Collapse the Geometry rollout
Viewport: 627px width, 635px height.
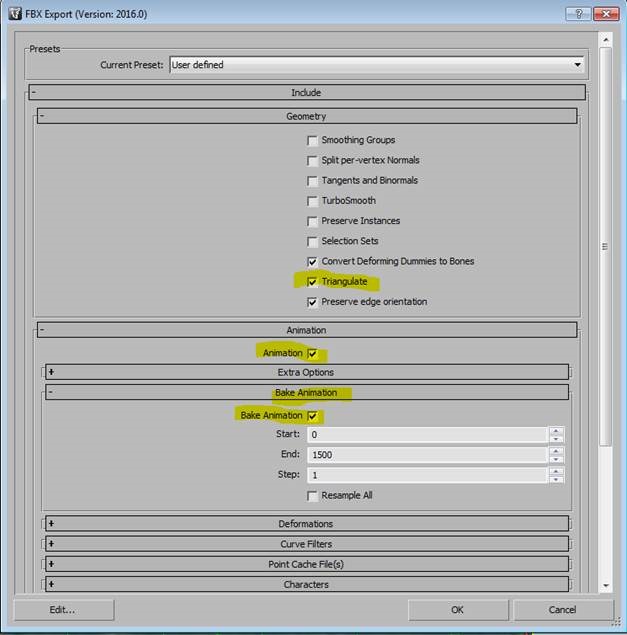[x=307, y=116]
